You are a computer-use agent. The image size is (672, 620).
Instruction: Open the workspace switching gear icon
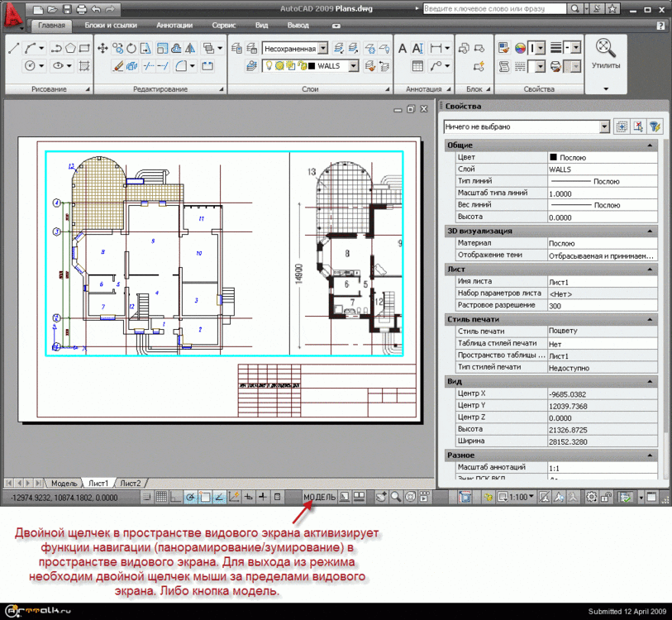pos(592,497)
